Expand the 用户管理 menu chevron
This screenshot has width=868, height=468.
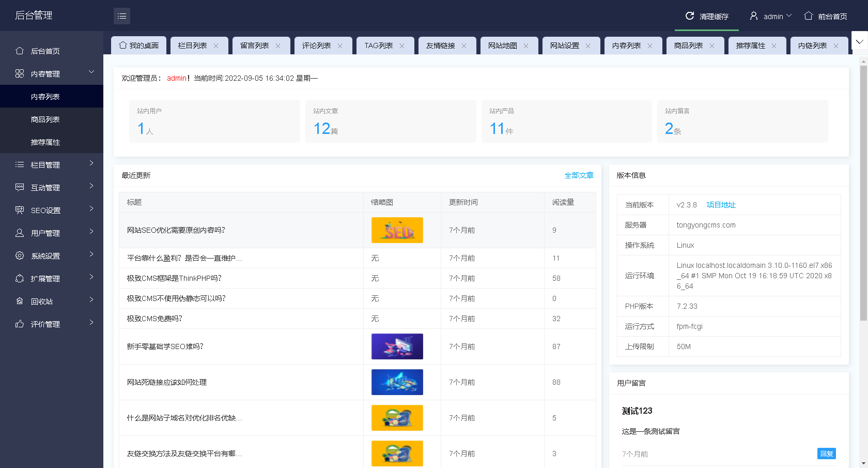pyautogui.click(x=91, y=231)
